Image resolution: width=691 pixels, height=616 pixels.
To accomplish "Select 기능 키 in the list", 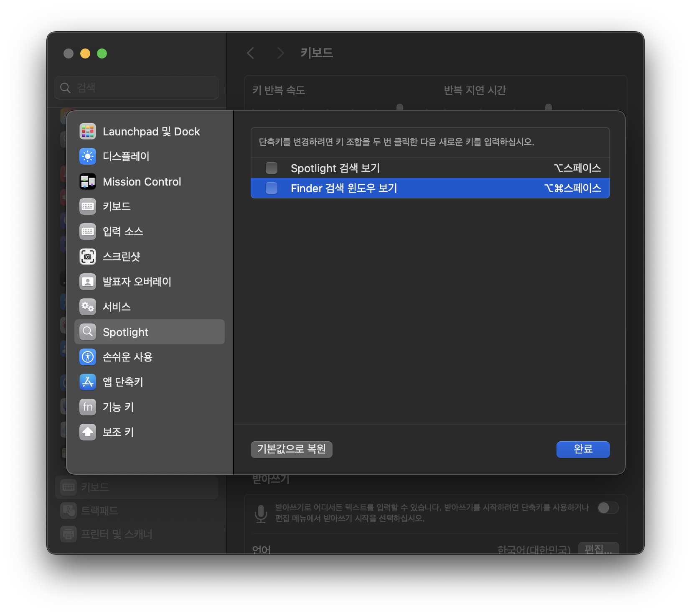I will coord(150,407).
